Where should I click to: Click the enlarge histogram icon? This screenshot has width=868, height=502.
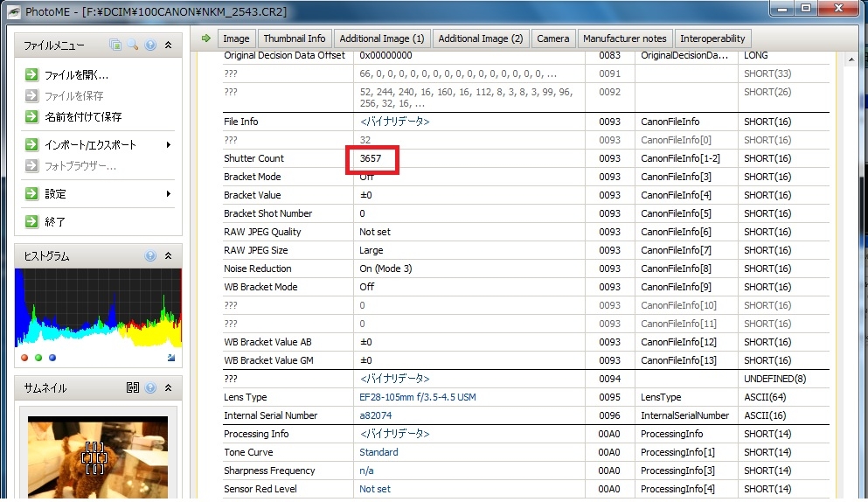coord(170,358)
